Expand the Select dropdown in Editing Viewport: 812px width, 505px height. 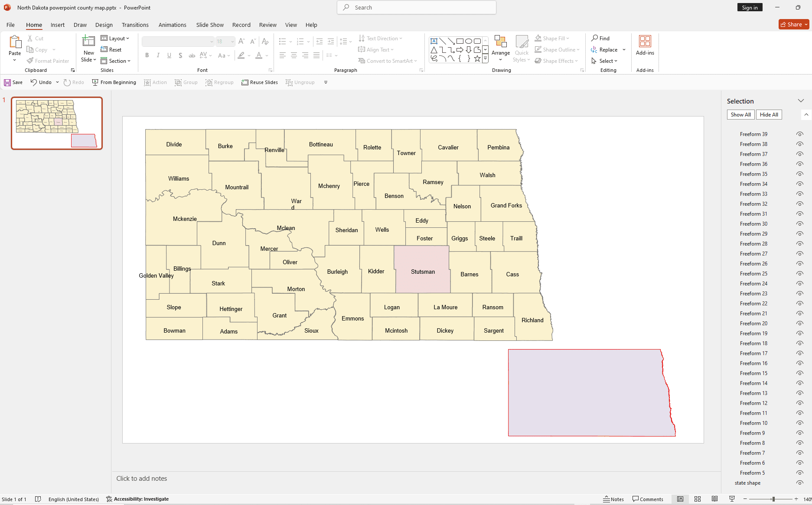(604, 61)
